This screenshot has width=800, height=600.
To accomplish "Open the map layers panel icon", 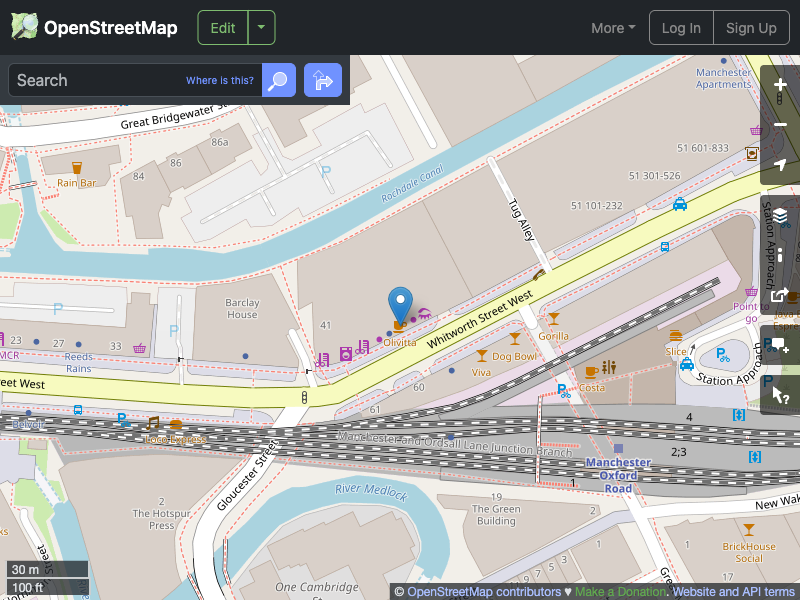I will pos(780,213).
